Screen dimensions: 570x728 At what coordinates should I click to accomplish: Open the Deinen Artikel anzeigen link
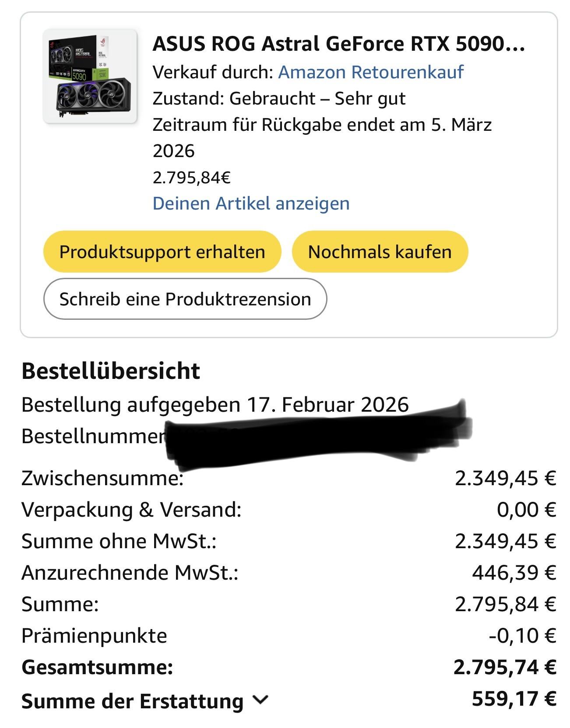click(251, 203)
